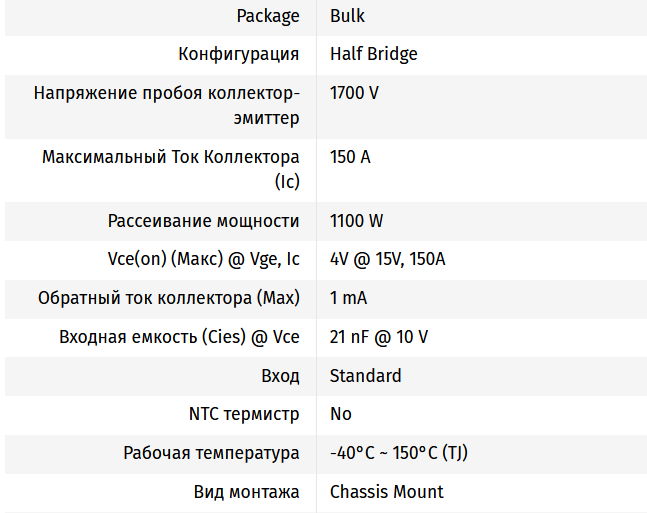
Task: Click the "Standard" input value
Action: point(365,376)
